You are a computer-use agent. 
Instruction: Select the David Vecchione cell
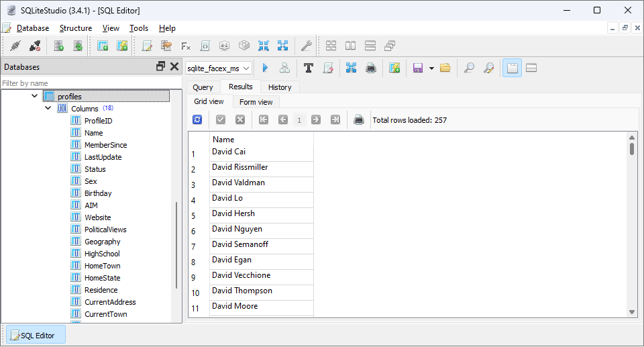(x=261, y=277)
